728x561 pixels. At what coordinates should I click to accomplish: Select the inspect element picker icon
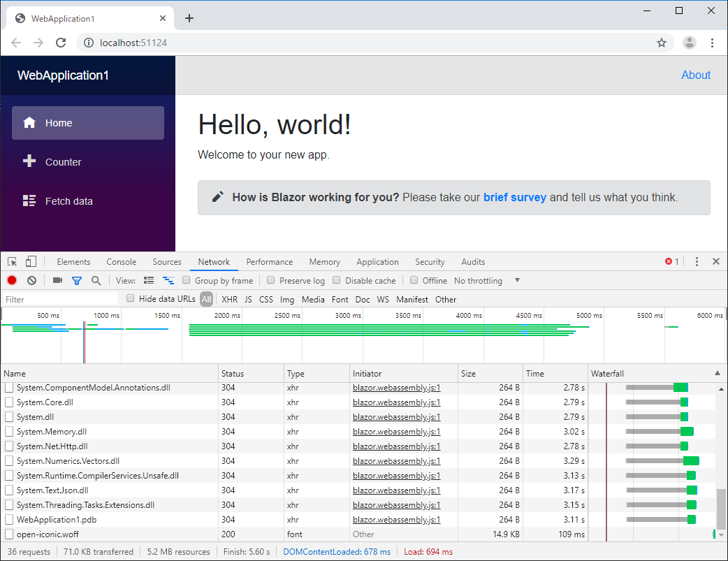(13, 262)
